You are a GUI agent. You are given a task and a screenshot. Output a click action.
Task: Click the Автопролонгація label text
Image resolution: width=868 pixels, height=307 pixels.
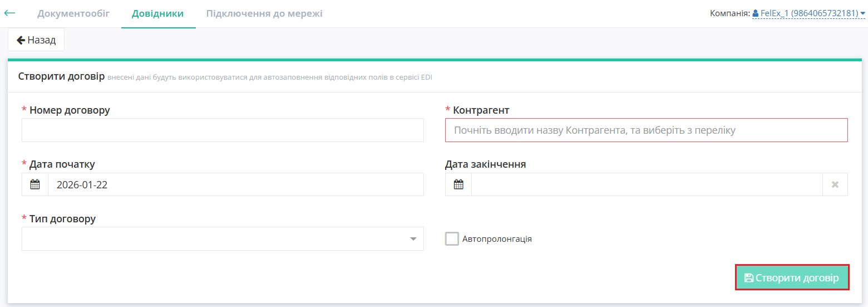tap(497, 239)
